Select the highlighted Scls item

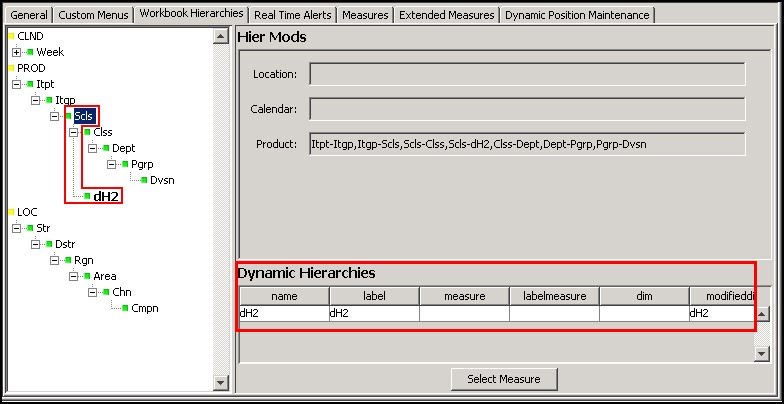[x=84, y=116]
